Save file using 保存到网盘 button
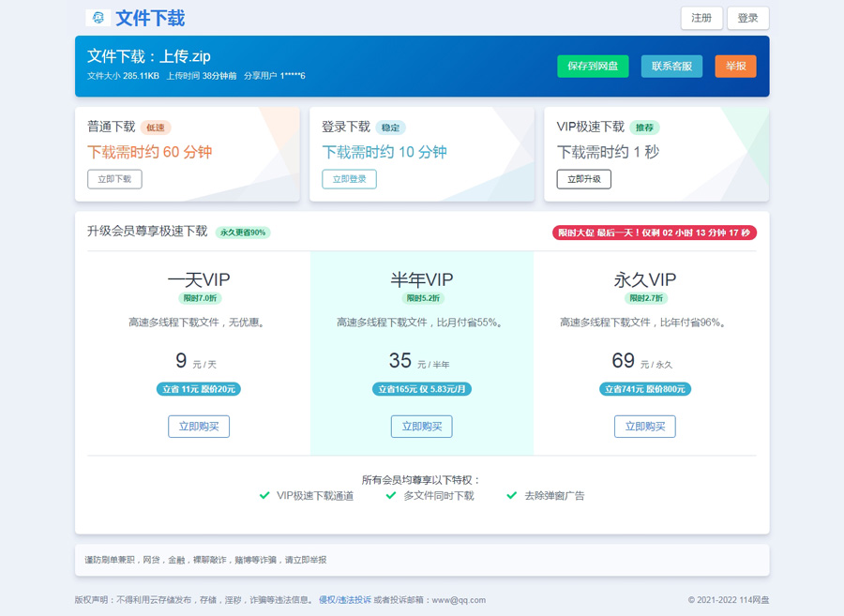Screen dimensions: 844x616 click(x=593, y=67)
